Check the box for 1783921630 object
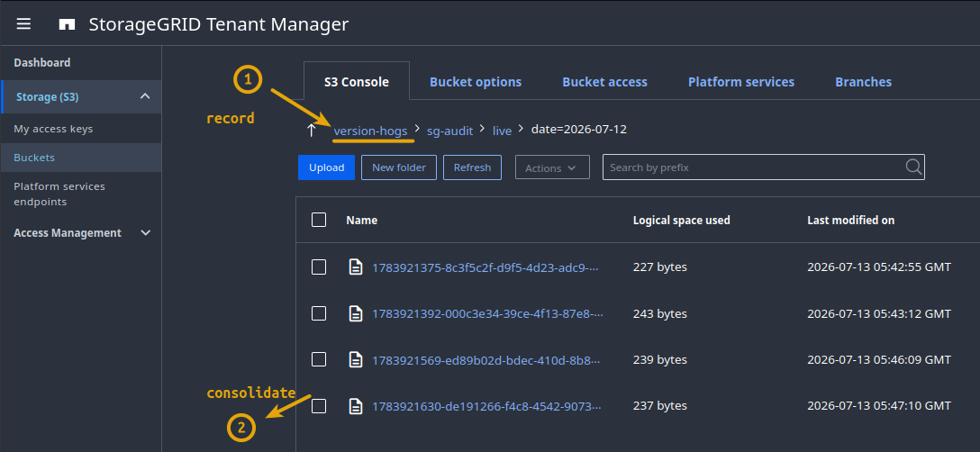Screen dimensions: 980x452 (x=319, y=406)
